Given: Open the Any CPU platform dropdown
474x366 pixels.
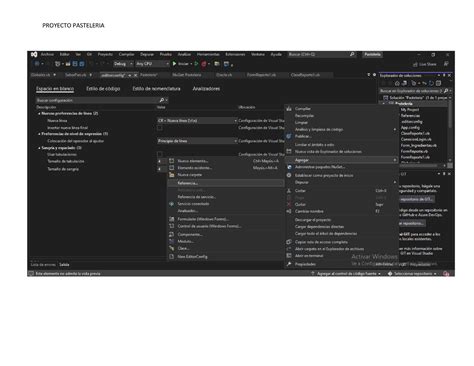Looking at the screenshot, I should pyautogui.click(x=152, y=64).
